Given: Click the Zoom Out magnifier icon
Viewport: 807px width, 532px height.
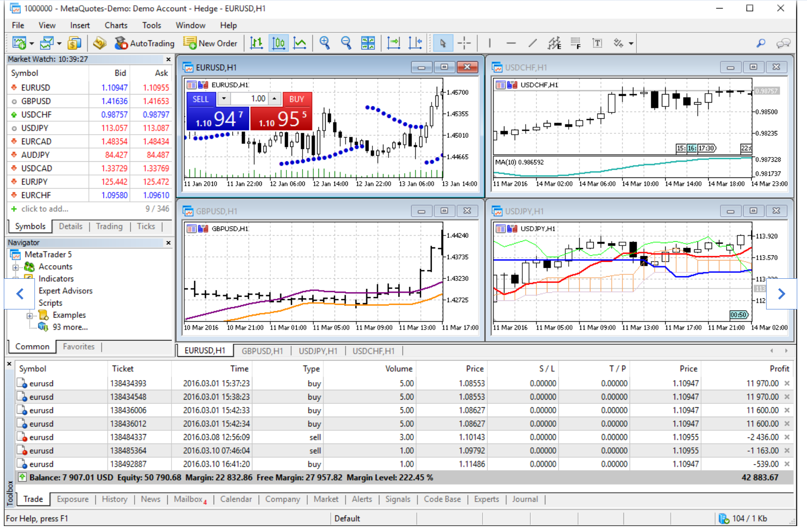Looking at the screenshot, I should tap(346, 43).
